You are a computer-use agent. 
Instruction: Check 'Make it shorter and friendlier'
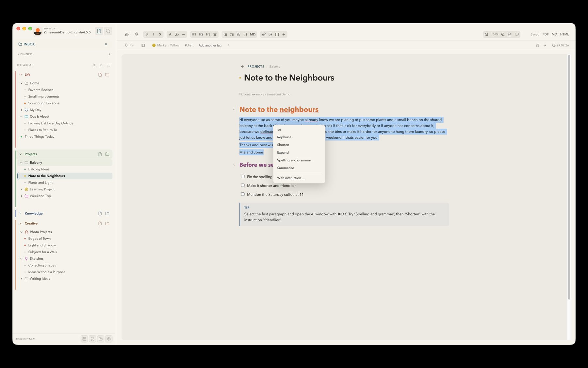coord(243,185)
